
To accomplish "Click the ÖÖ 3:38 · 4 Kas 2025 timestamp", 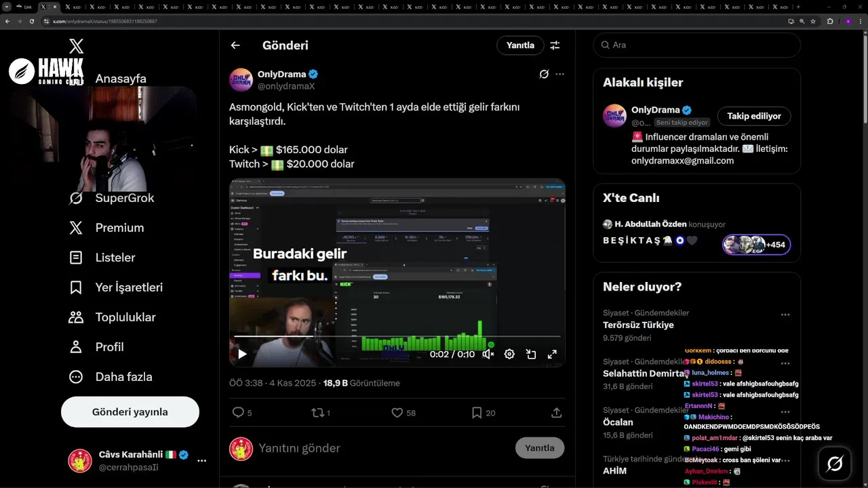I will tap(273, 383).
